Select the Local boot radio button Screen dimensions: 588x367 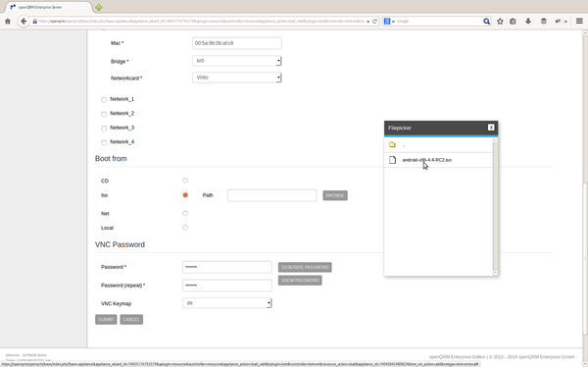185,228
